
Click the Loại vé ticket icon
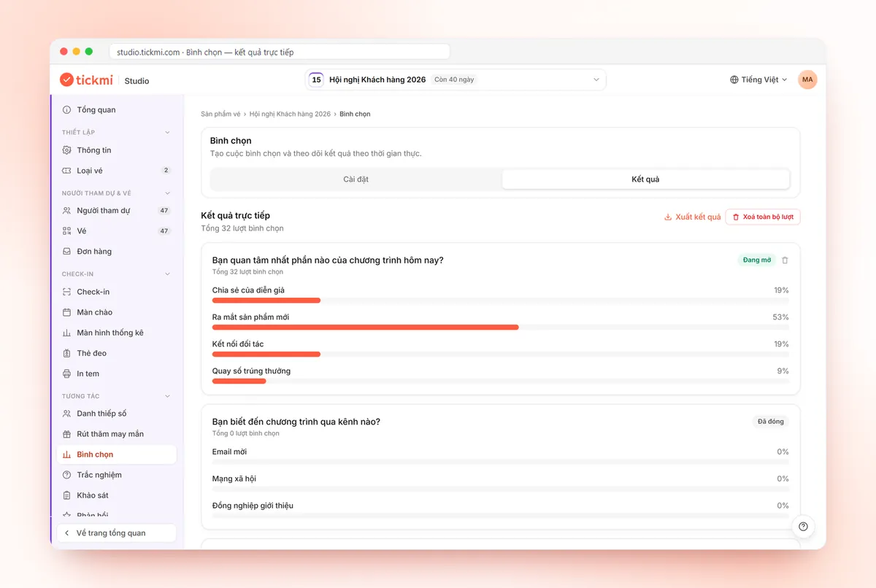[67, 171]
